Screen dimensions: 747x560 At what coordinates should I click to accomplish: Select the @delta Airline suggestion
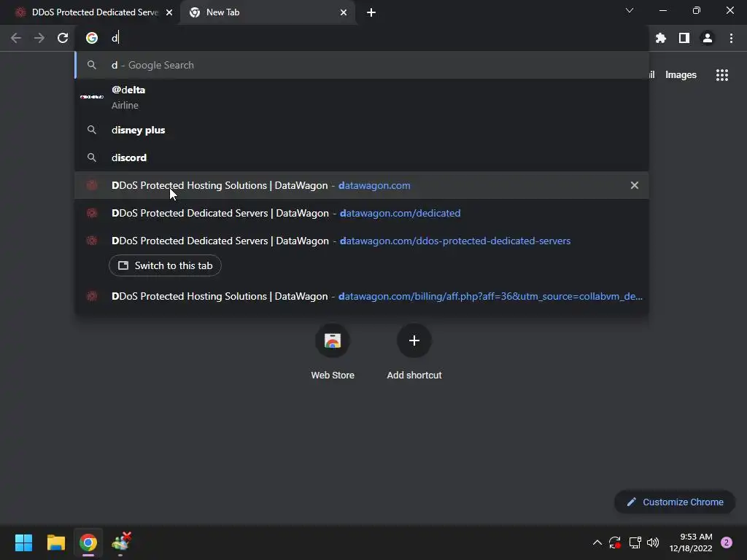[x=362, y=97]
